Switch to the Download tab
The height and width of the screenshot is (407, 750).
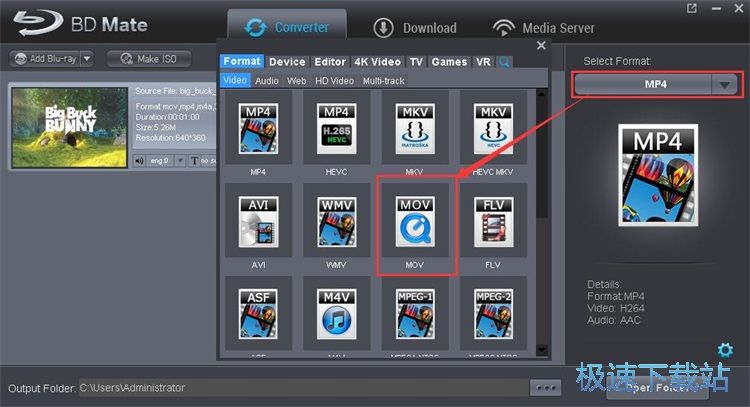415,28
